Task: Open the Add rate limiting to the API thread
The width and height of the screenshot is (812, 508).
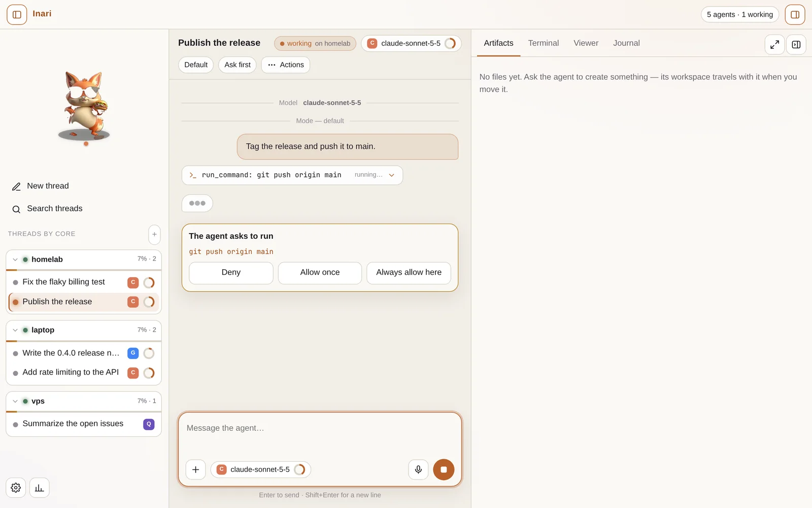Action: click(84, 372)
